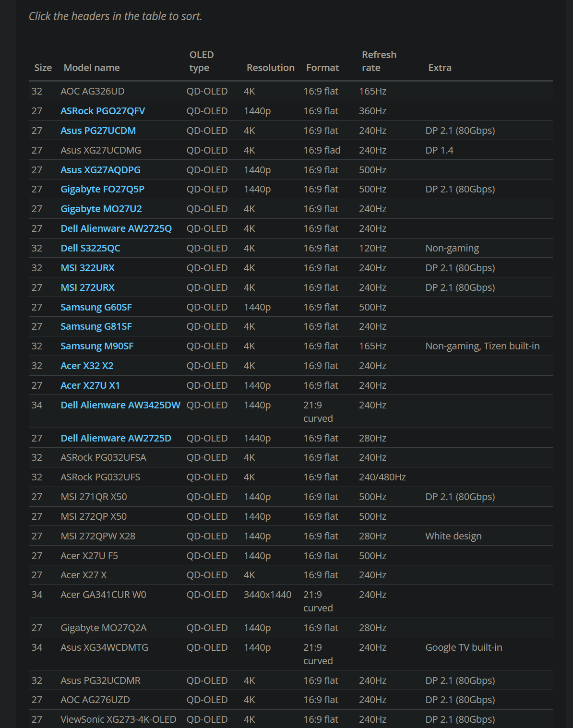Image resolution: width=573 pixels, height=728 pixels.
Task: Click the MSI 272QPW X28 model name
Action: click(98, 536)
